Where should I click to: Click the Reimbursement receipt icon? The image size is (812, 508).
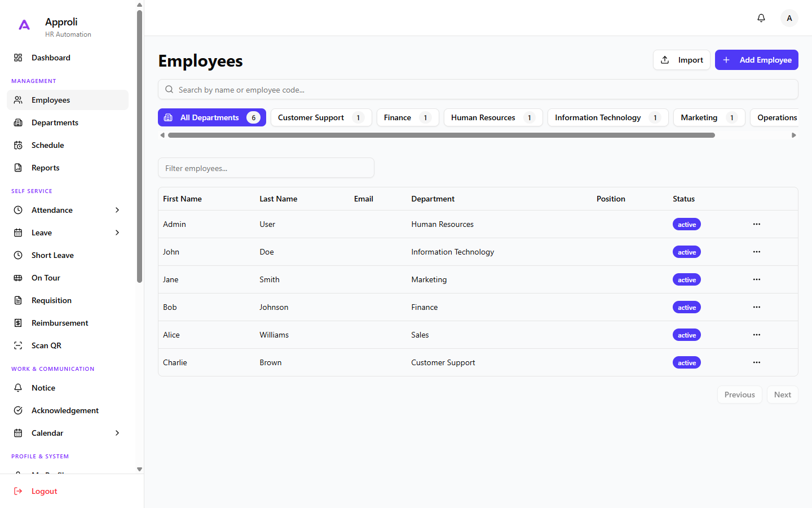point(18,323)
